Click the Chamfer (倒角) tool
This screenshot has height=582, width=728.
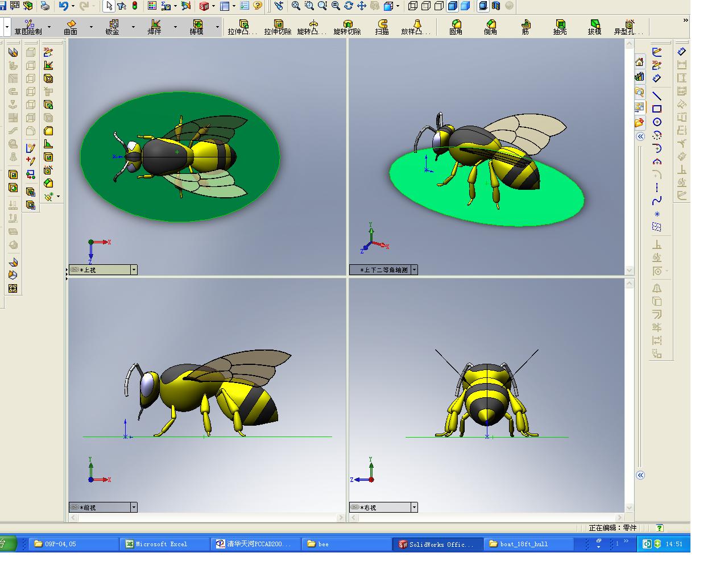[491, 27]
